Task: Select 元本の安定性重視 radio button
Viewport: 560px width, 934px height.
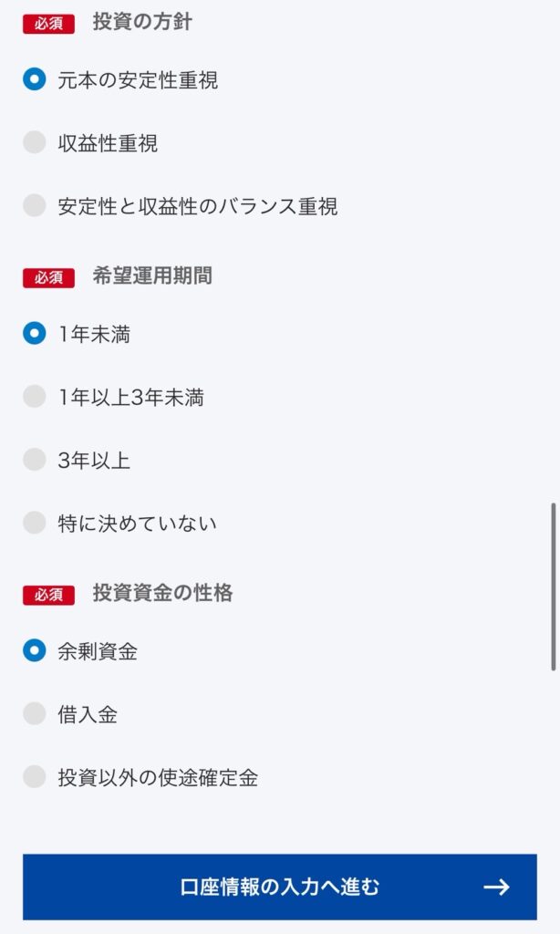Action: (x=34, y=80)
